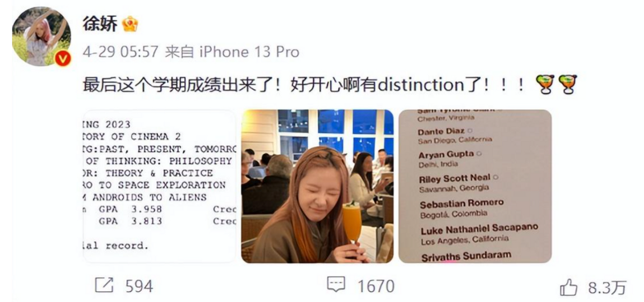Click the 来自 iPhone 13 Pro source
The image size is (644, 302).
(232, 52)
